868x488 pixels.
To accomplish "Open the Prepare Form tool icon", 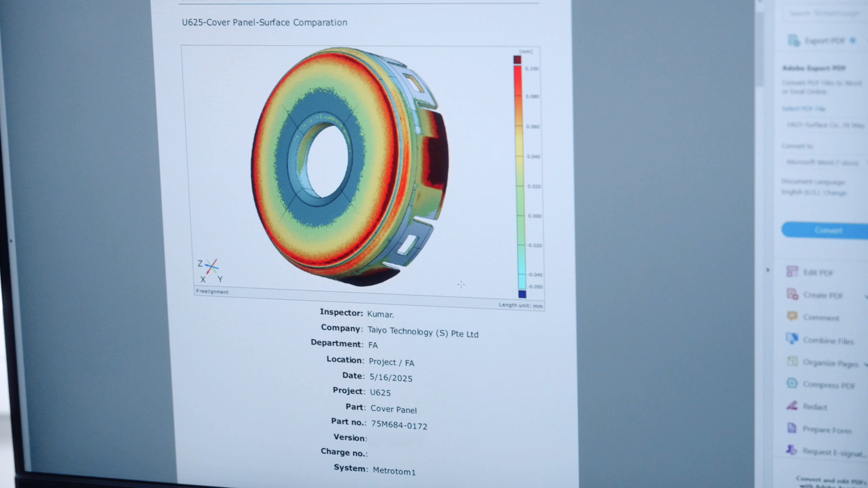I will tap(792, 427).
